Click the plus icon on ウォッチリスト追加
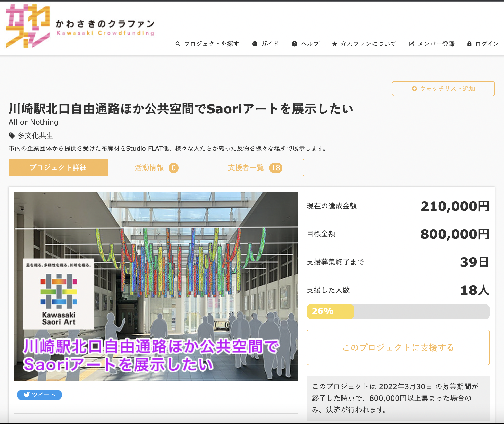The width and height of the screenshot is (504, 424). 414,89
